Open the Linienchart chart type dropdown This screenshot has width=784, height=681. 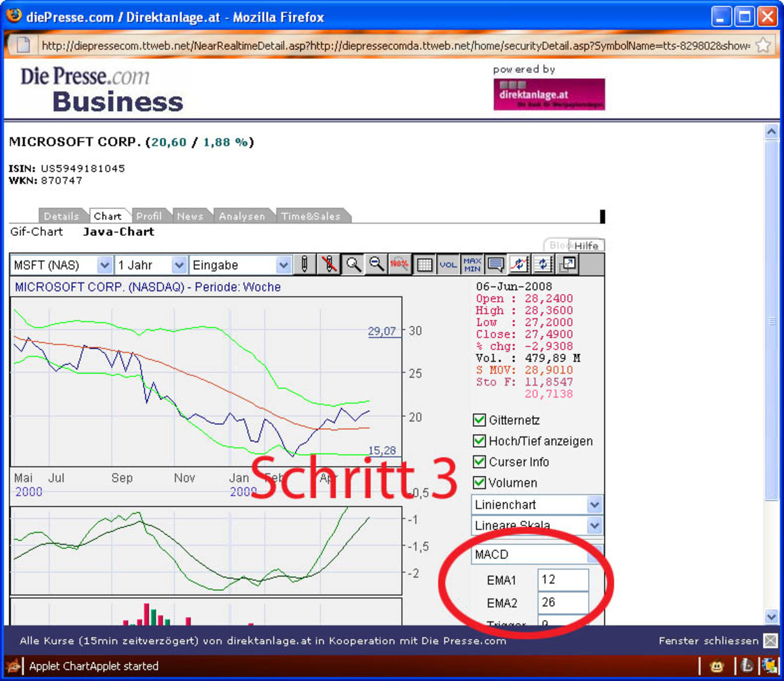click(594, 505)
